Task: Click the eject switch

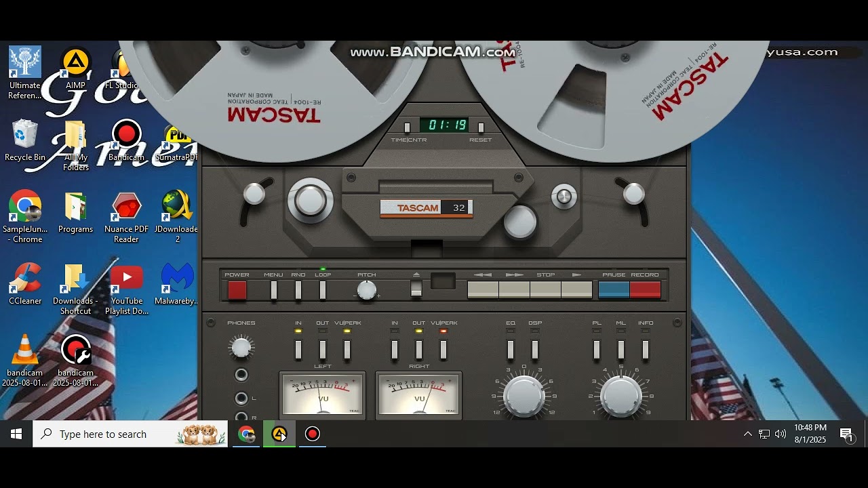Action: point(416,289)
